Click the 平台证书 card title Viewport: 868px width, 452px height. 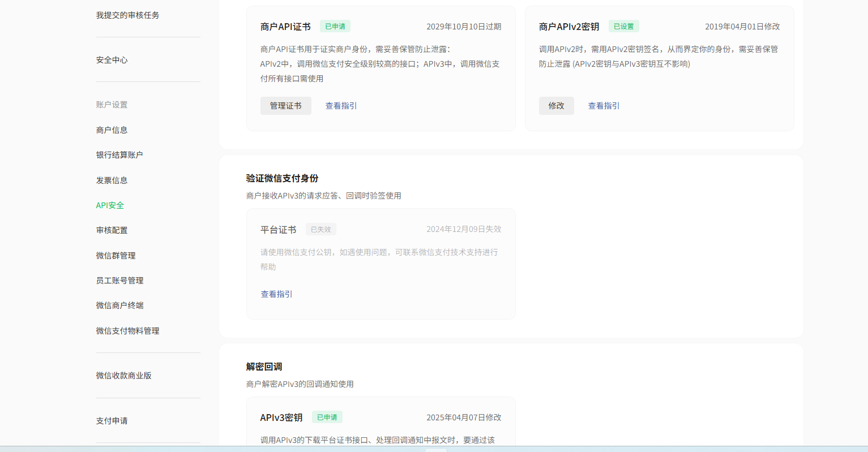pyautogui.click(x=279, y=230)
